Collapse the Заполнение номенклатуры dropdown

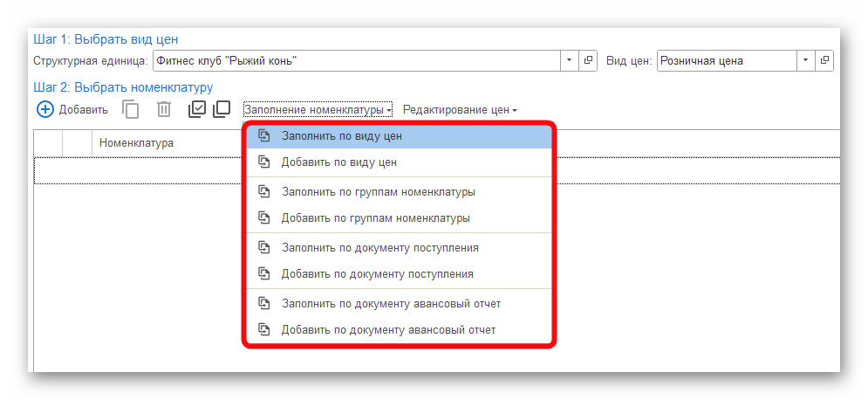pos(318,110)
